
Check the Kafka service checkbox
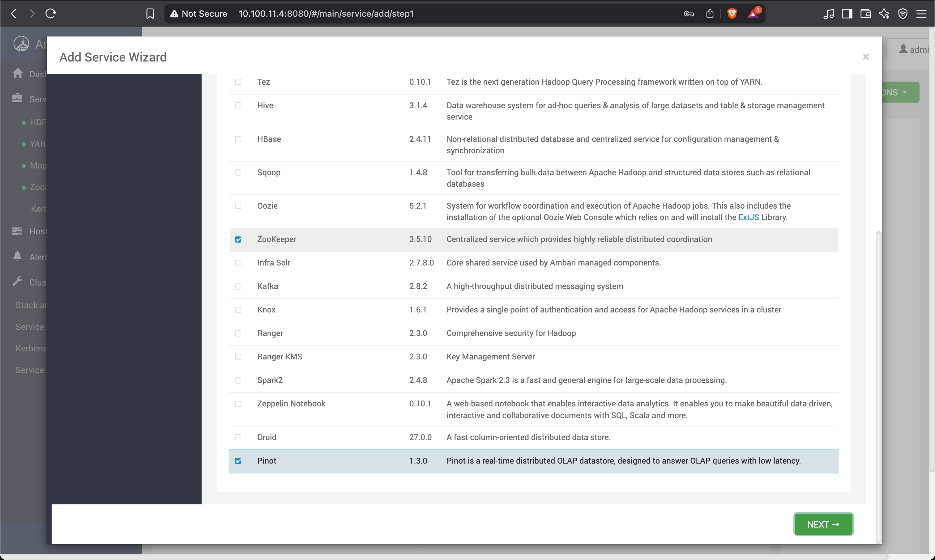coord(238,286)
